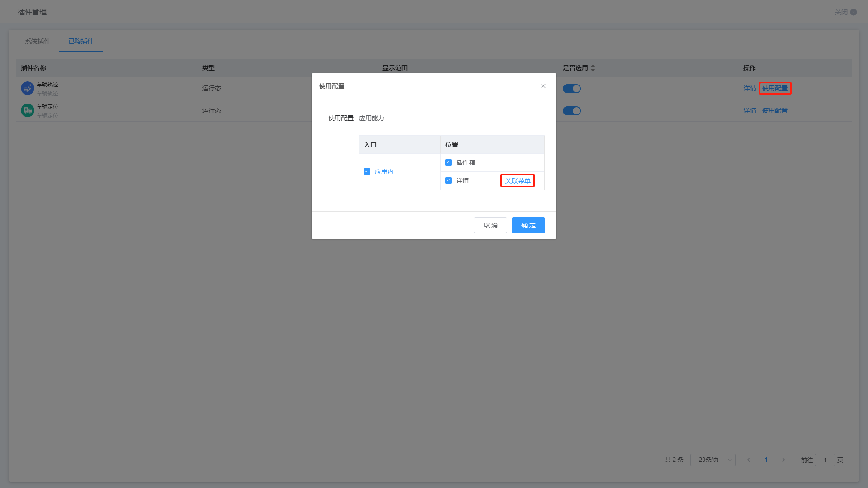Image resolution: width=868 pixels, height=488 pixels.
Task: Go to next page arrow
Action: (x=783, y=460)
